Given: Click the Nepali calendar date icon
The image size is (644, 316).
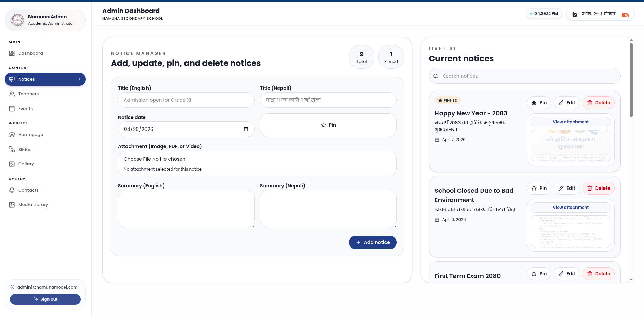Looking at the screenshot, I should click(574, 15).
